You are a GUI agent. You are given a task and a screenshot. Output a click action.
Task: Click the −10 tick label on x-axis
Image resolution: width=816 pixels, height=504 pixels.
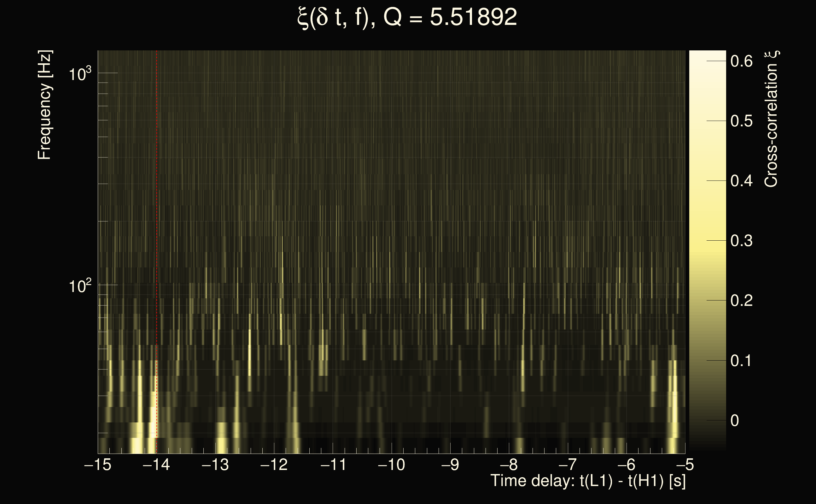[391, 465]
